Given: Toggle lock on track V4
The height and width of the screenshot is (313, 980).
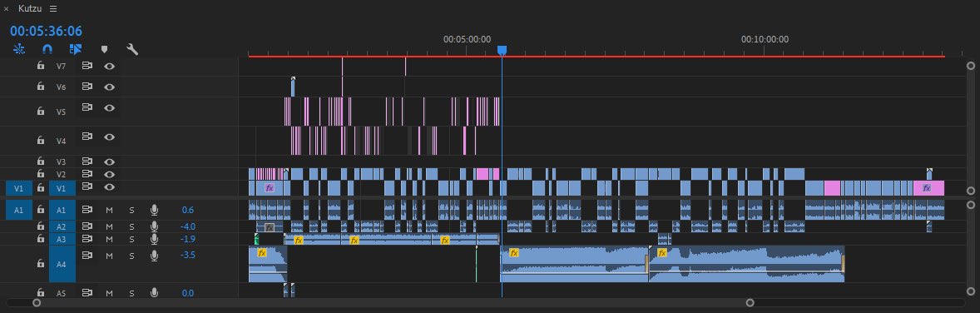Looking at the screenshot, I should pos(41,140).
